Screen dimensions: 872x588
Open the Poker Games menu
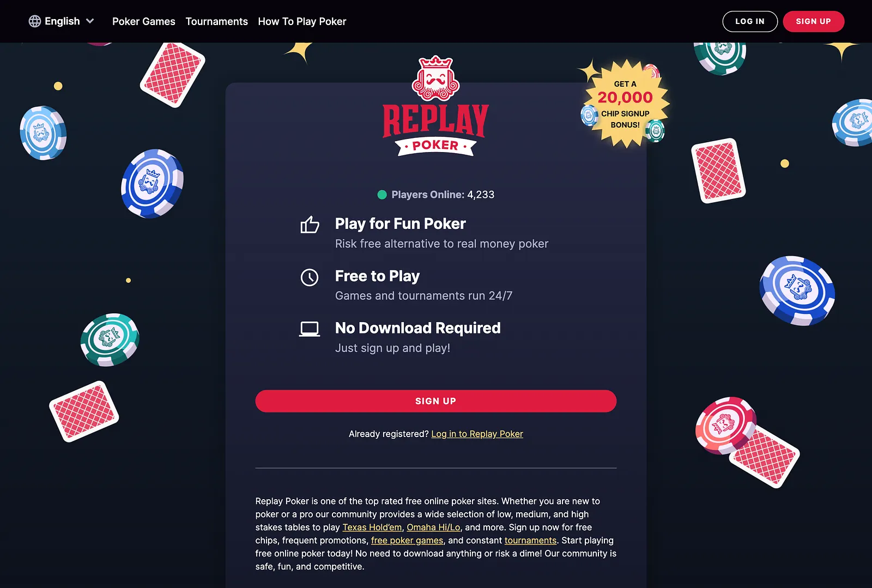pos(144,21)
